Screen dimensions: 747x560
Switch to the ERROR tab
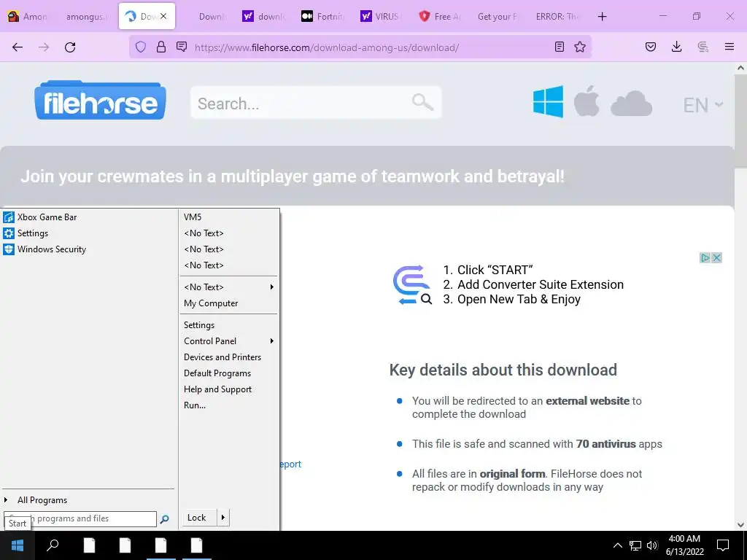coord(558,16)
